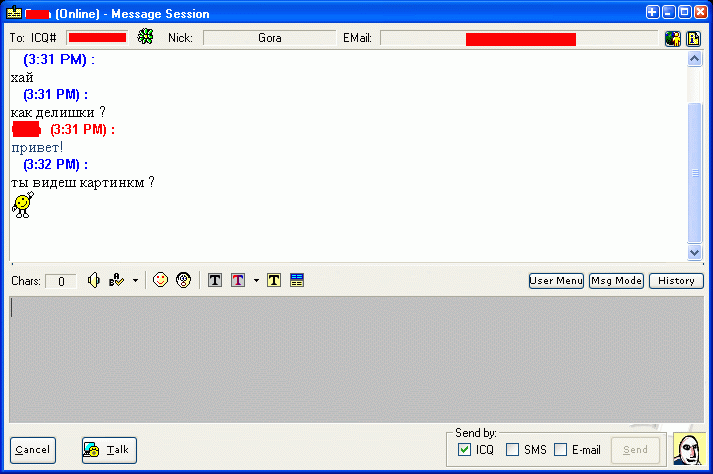The image size is (713, 474).
Task: Open message History
Action: pyautogui.click(x=676, y=281)
